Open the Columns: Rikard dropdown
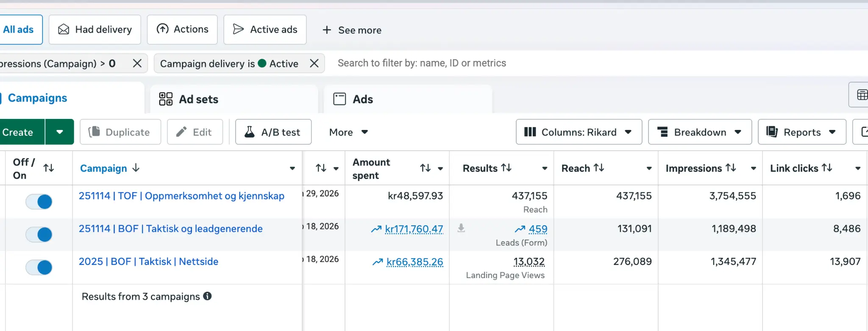This screenshot has width=868, height=331. (579, 132)
